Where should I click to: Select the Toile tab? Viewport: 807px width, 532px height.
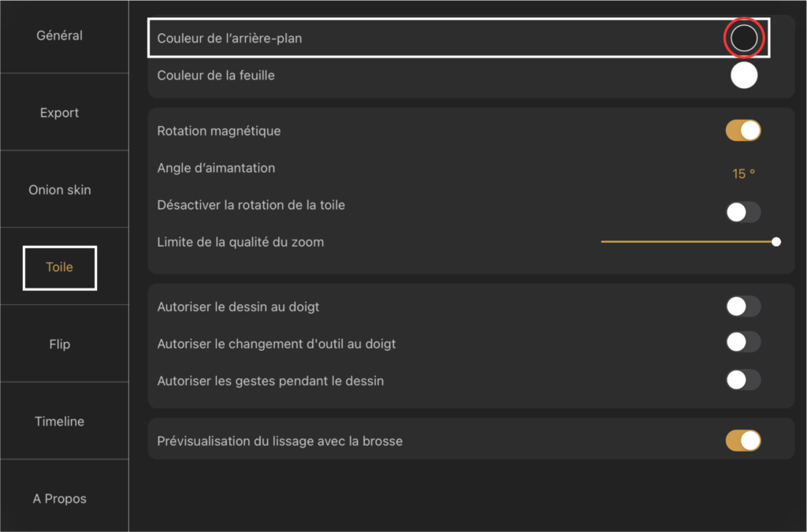point(59,267)
